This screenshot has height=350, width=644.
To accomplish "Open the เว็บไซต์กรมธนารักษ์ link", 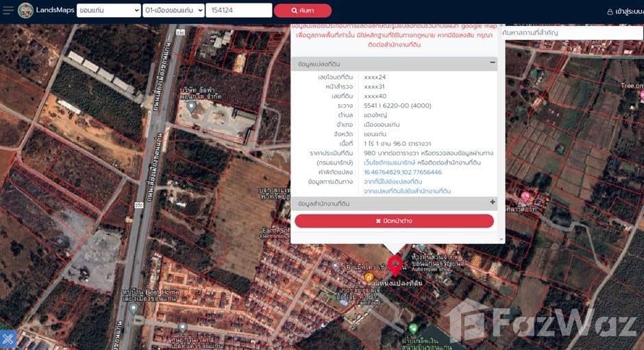I will pos(388,162).
